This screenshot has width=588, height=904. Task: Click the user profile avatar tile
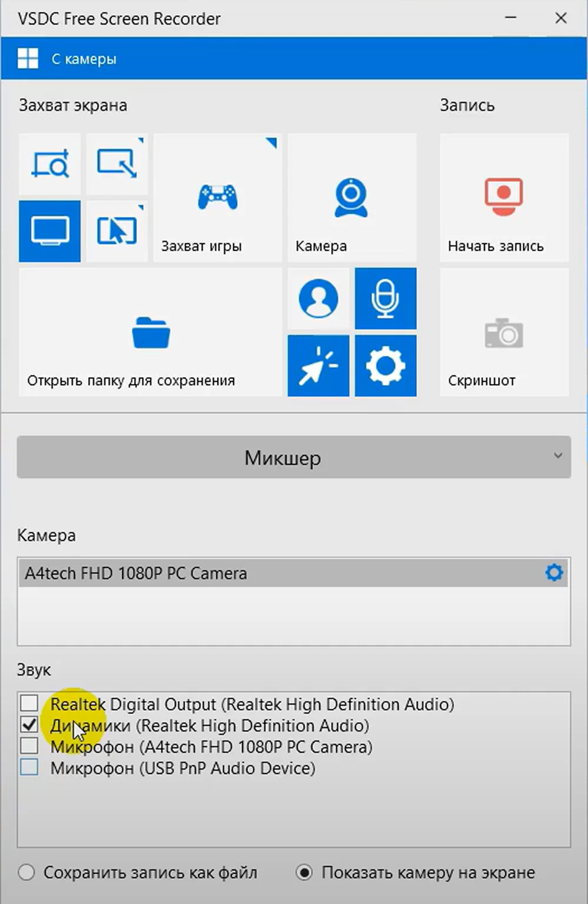click(x=318, y=299)
